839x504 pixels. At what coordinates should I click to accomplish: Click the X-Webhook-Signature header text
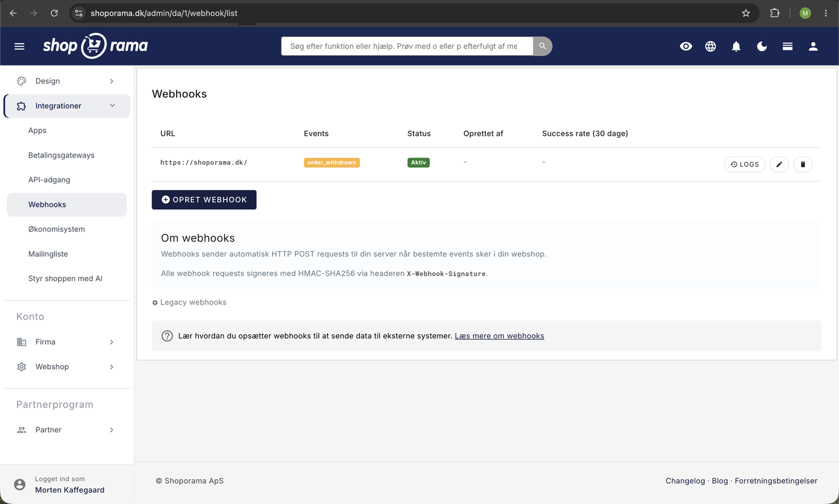[446, 274]
